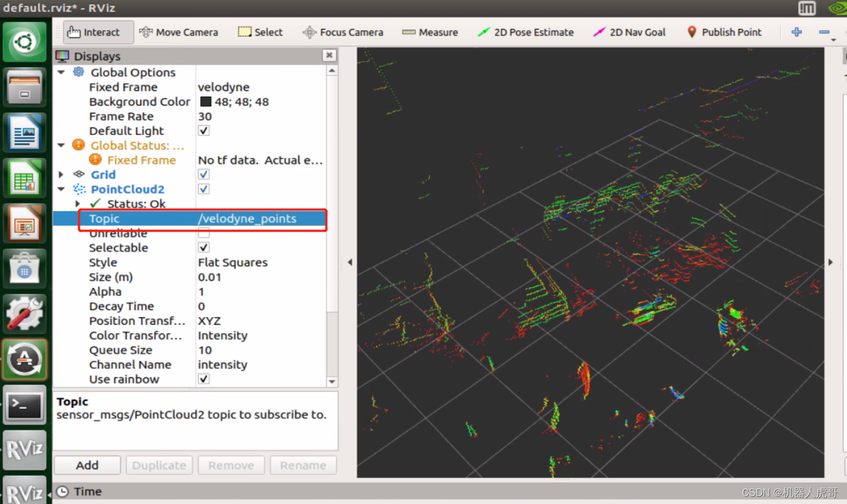This screenshot has width=847, height=504.
Task: Choose the Select tool
Action: click(260, 32)
